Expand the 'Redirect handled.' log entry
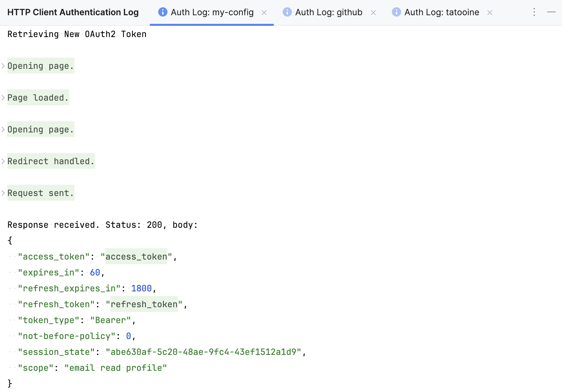Image resolution: width=562 pixels, height=392 pixels. point(3,161)
